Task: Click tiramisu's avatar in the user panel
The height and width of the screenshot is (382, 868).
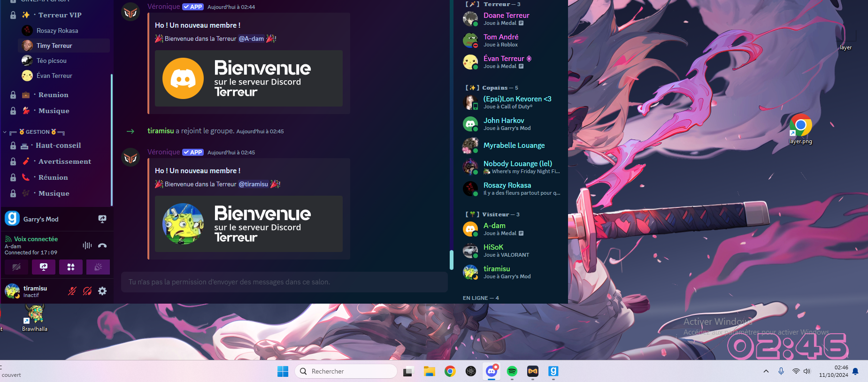Action: click(12, 291)
